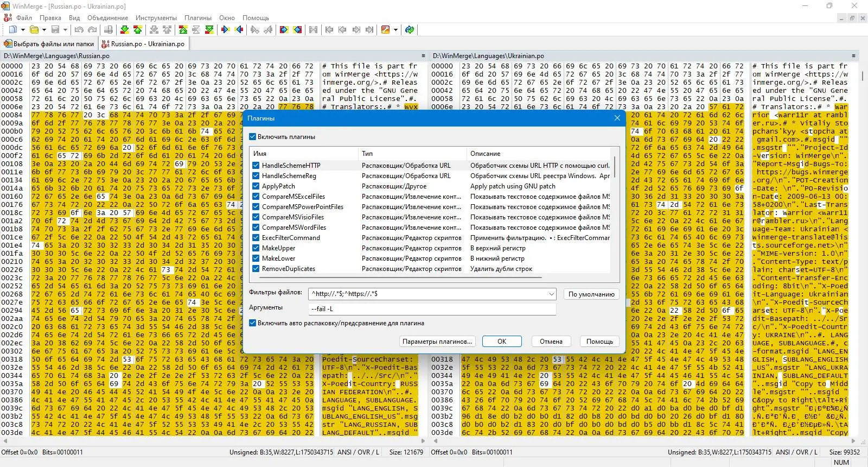Viewport: 868px width, 467px height.
Task: Uncheck the 'Включить плагины' checkbox
Action: [252, 137]
